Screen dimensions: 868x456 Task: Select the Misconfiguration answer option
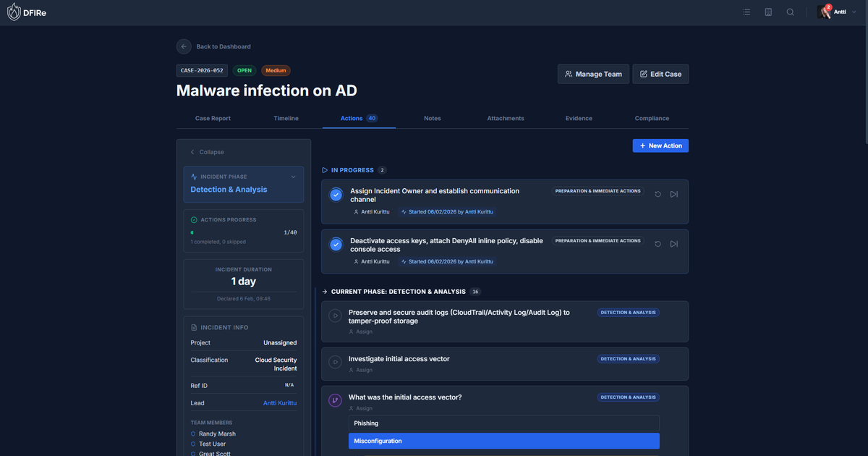click(504, 441)
